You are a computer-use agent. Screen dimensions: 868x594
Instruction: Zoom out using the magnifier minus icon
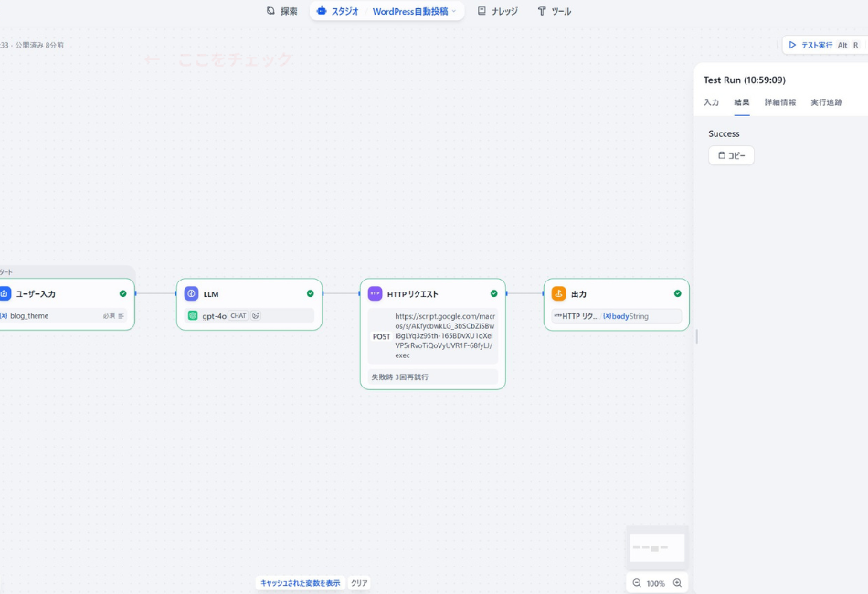point(636,582)
